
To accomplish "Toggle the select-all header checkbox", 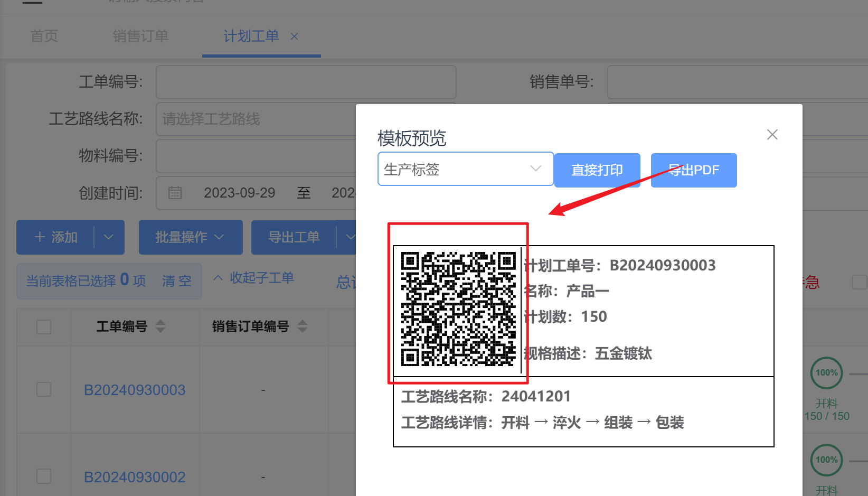I will [44, 326].
